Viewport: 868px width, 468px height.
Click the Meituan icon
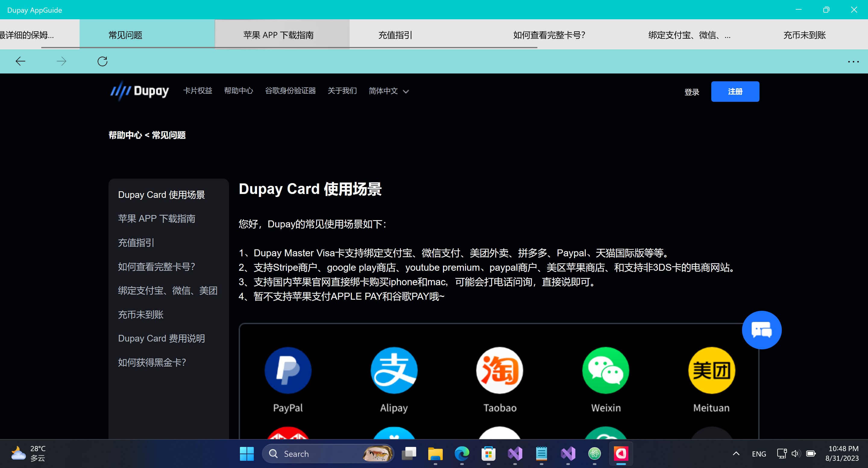click(711, 370)
